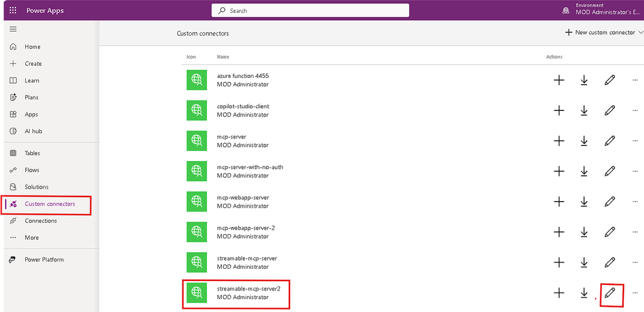Edit mcp-server-with-no-auth connector
Viewport: 644px width, 312px height.
pos(610,171)
